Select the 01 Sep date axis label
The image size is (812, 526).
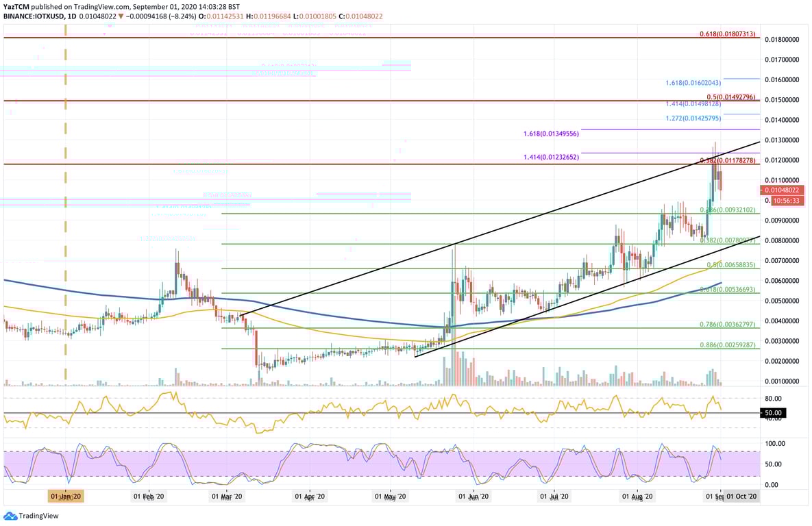click(x=713, y=496)
